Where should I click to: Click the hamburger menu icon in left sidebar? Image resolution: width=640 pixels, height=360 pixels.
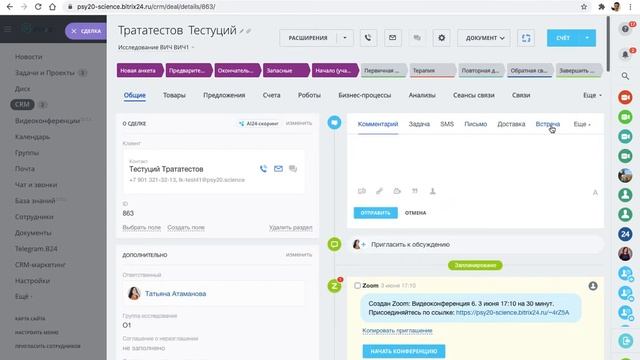click(8, 29)
